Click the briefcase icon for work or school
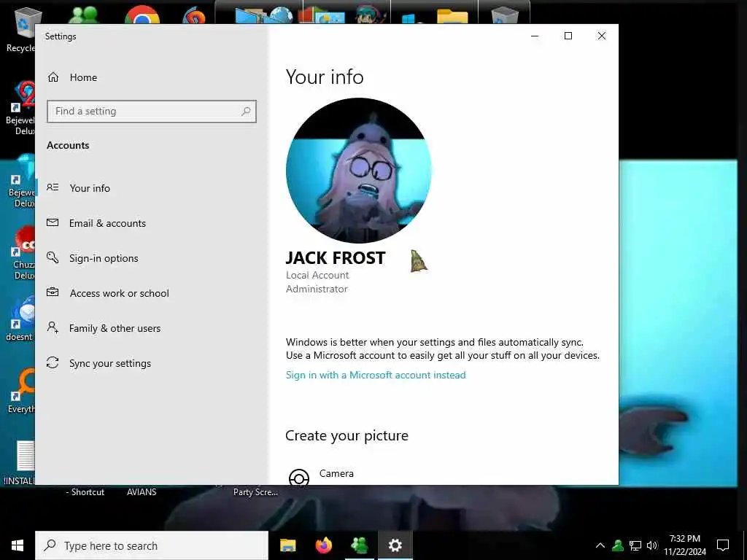The image size is (747, 560). (53, 292)
